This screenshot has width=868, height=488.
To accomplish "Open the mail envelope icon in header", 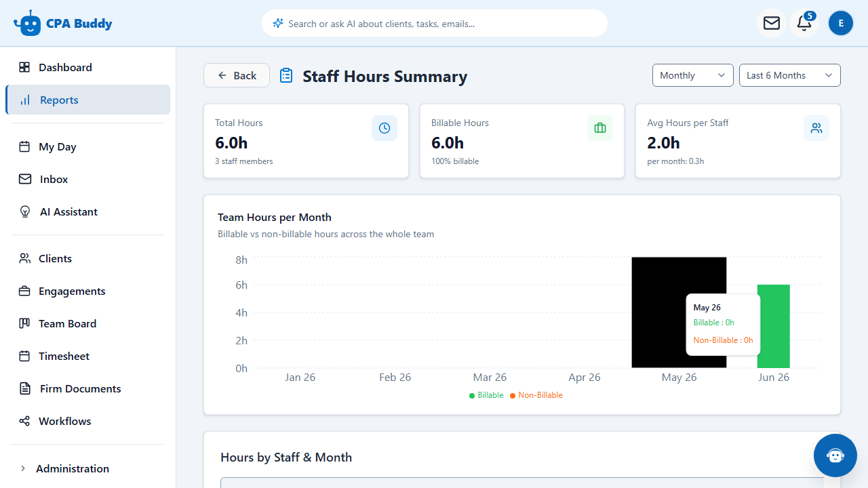I will click(x=772, y=23).
